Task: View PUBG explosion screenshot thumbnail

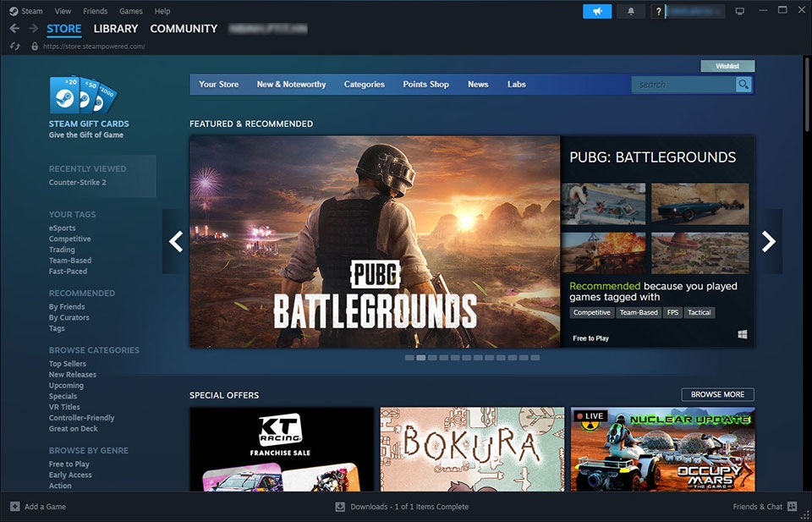Action: point(603,253)
